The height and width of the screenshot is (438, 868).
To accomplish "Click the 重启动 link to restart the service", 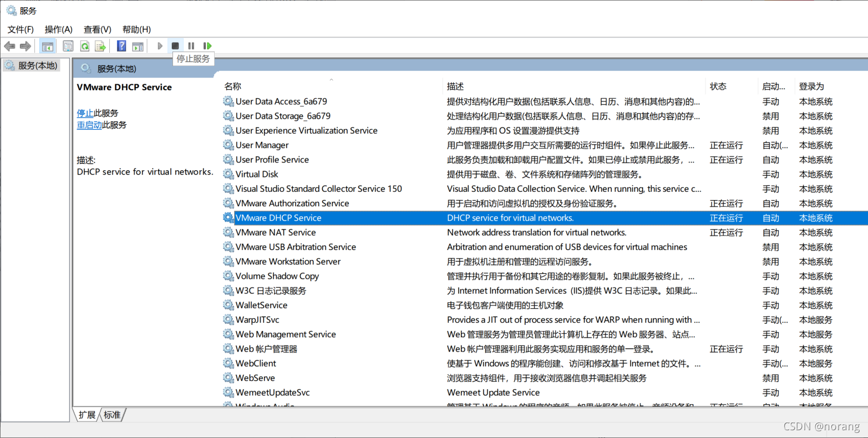I will point(89,125).
